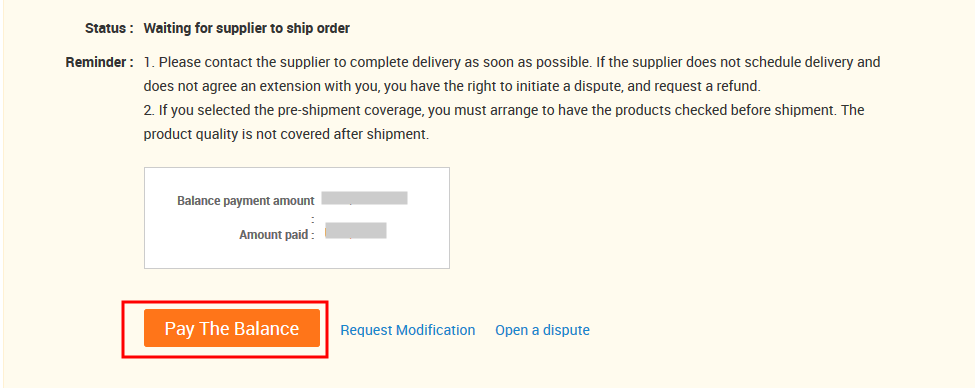
Task: Open the Request Modification link
Action: coord(408,330)
